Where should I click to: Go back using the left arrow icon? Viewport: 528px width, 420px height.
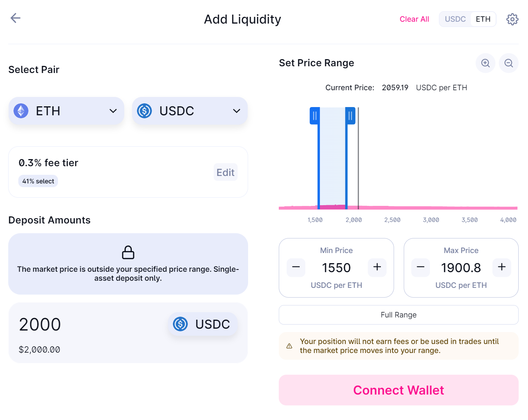click(15, 18)
